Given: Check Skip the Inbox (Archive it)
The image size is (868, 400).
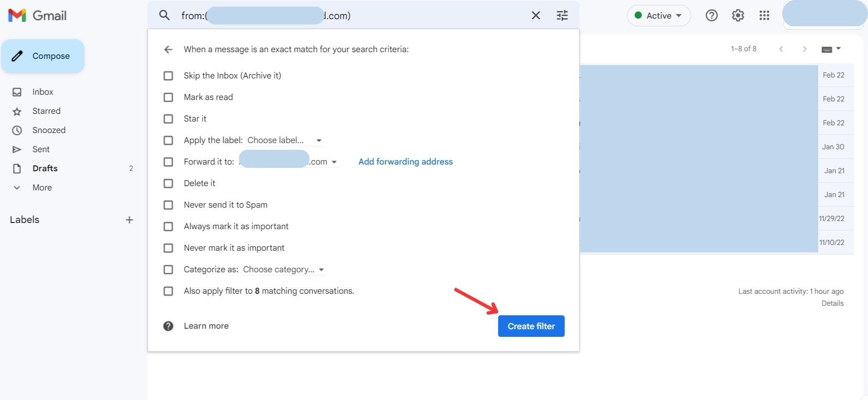Looking at the screenshot, I should [168, 76].
